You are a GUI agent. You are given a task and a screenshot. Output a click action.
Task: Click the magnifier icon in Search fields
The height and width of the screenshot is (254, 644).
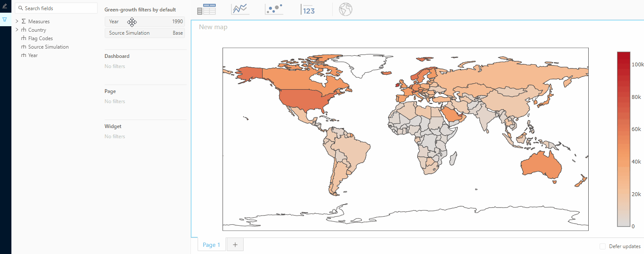point(20,8)
